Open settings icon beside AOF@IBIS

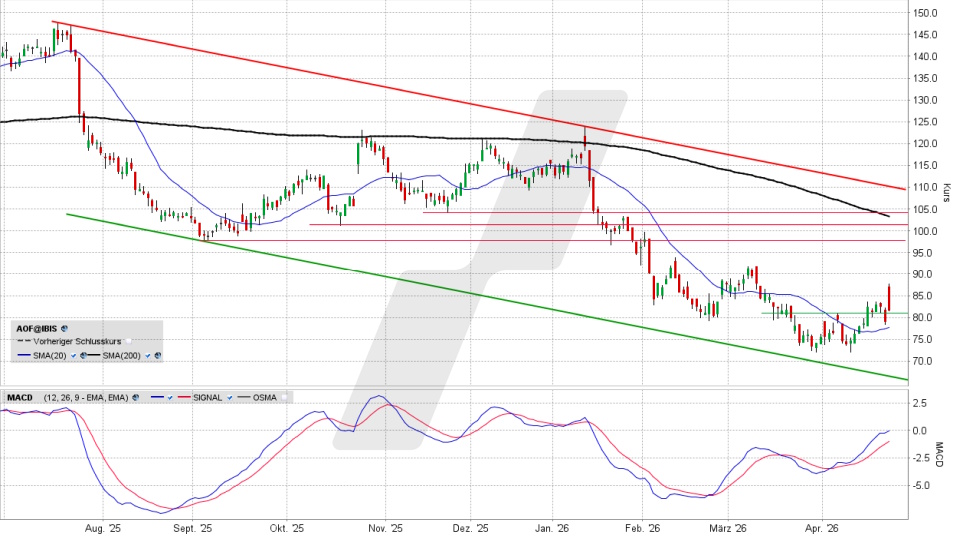tap(64, 329)
